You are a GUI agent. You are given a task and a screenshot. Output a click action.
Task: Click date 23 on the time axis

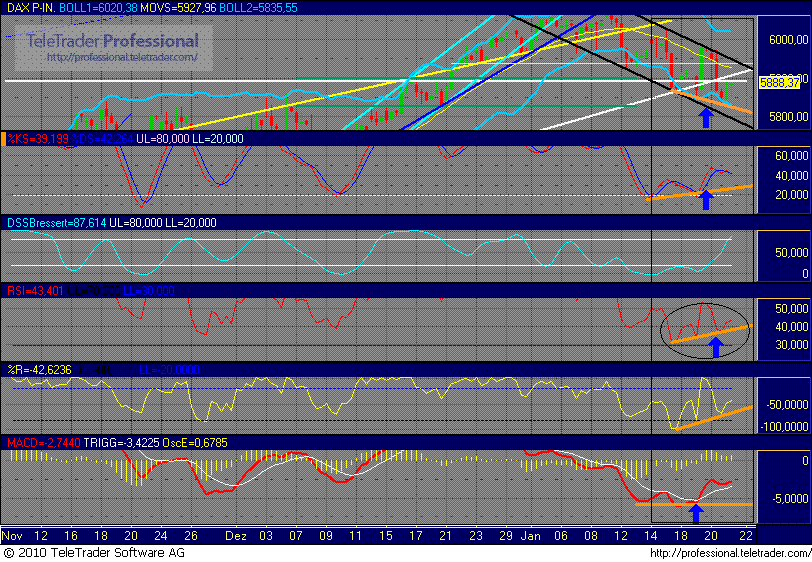pyautogui.click(x=476, y=536)
